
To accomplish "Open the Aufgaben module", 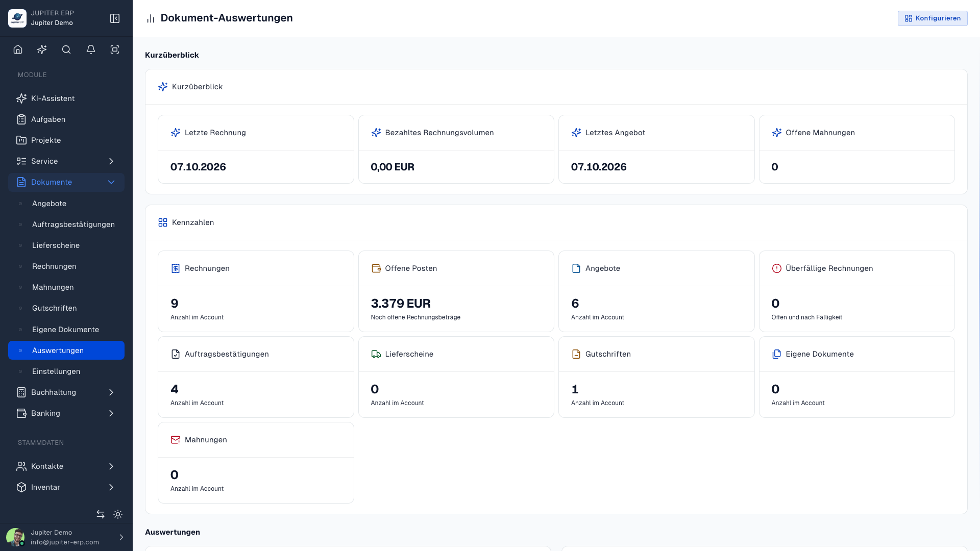I will 66,119.
